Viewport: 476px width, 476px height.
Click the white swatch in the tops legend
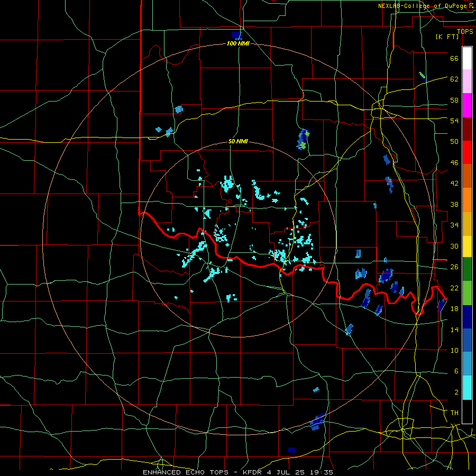(467, 58)
